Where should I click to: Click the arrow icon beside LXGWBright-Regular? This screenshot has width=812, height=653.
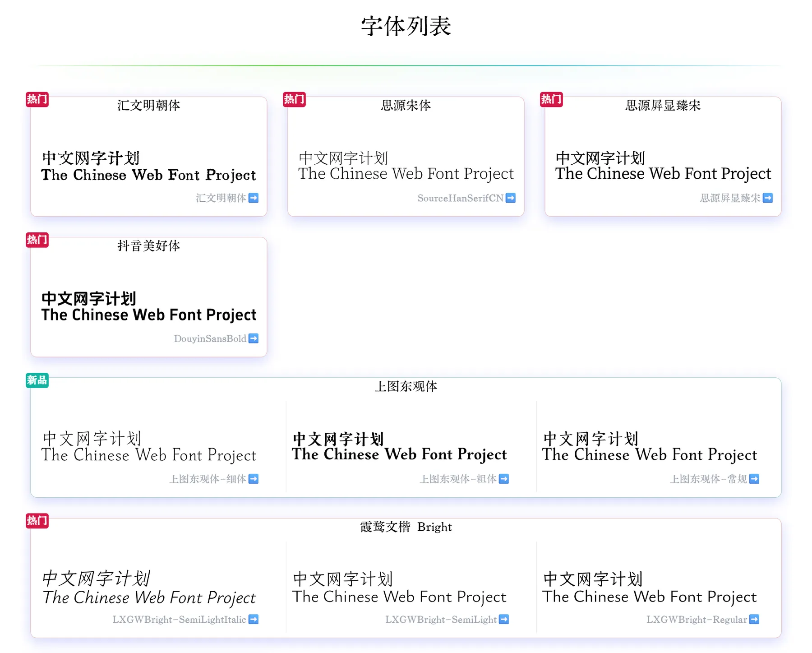[x=754, y=620]
